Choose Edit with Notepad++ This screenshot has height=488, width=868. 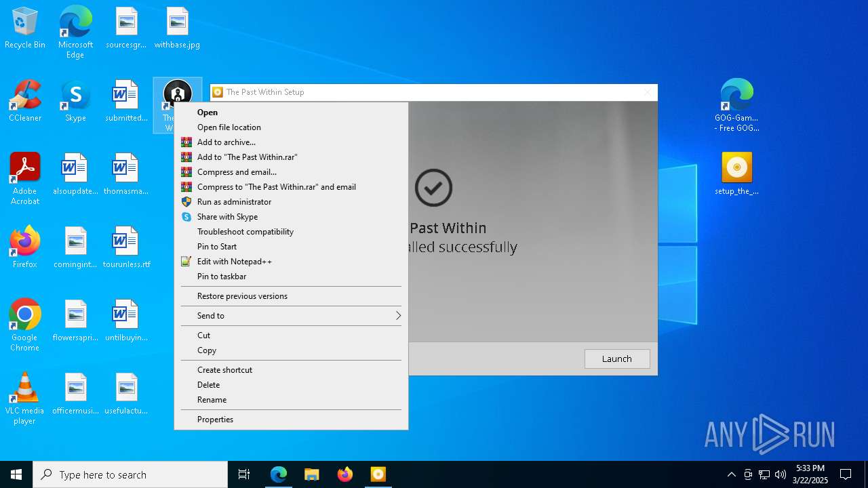click(291, 262)
